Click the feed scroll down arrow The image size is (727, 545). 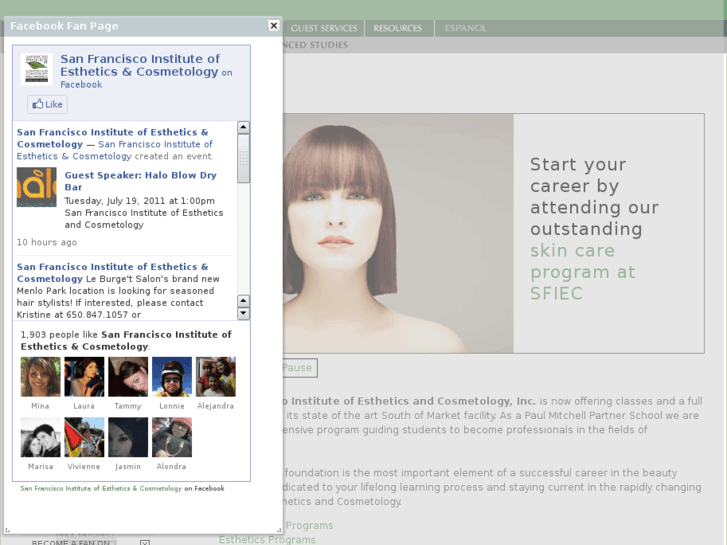243,314
